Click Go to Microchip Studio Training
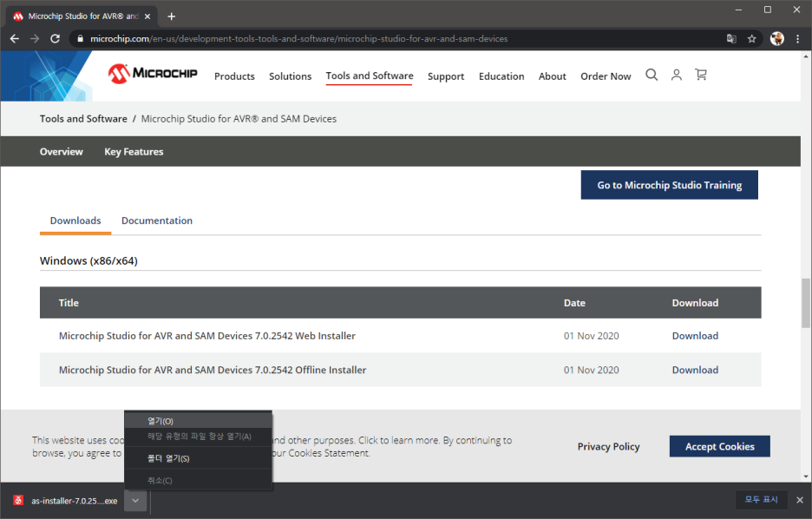Image resolution: width=812 pixels, height=519 pixels. click(x=669, y=185)
